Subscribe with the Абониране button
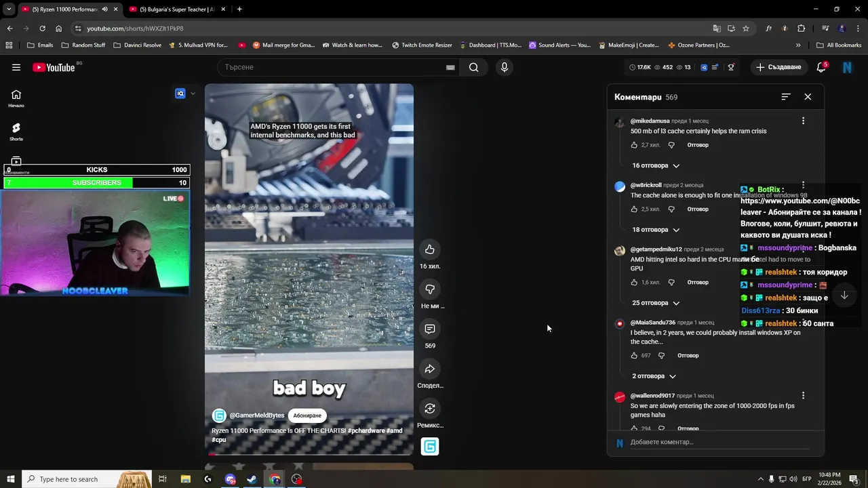 click(x=307, y=415)
